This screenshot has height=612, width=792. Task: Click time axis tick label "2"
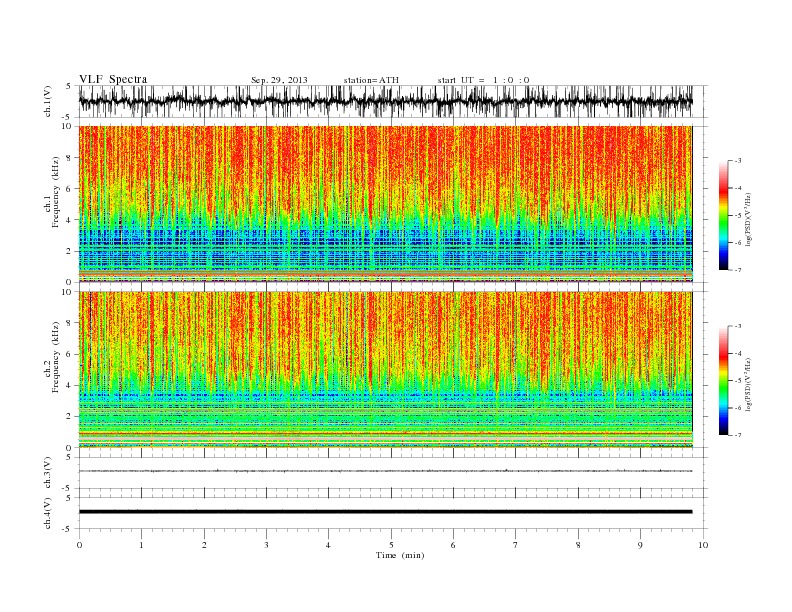point(204,545)
